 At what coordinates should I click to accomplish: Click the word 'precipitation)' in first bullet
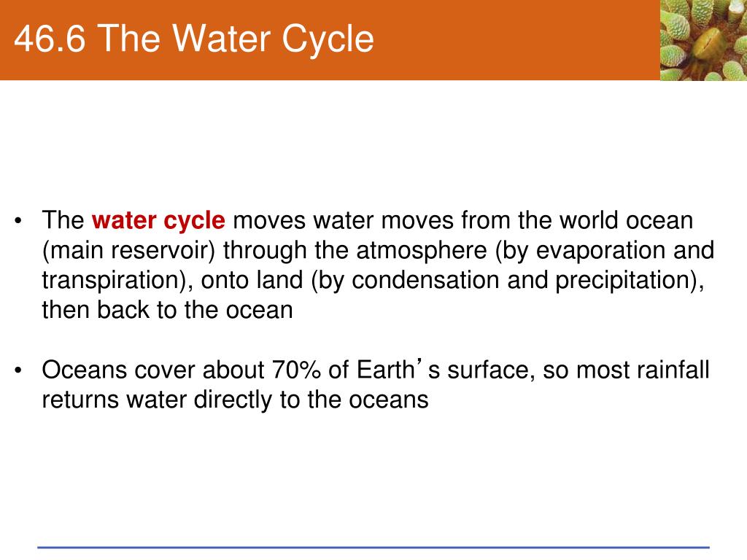630,281
